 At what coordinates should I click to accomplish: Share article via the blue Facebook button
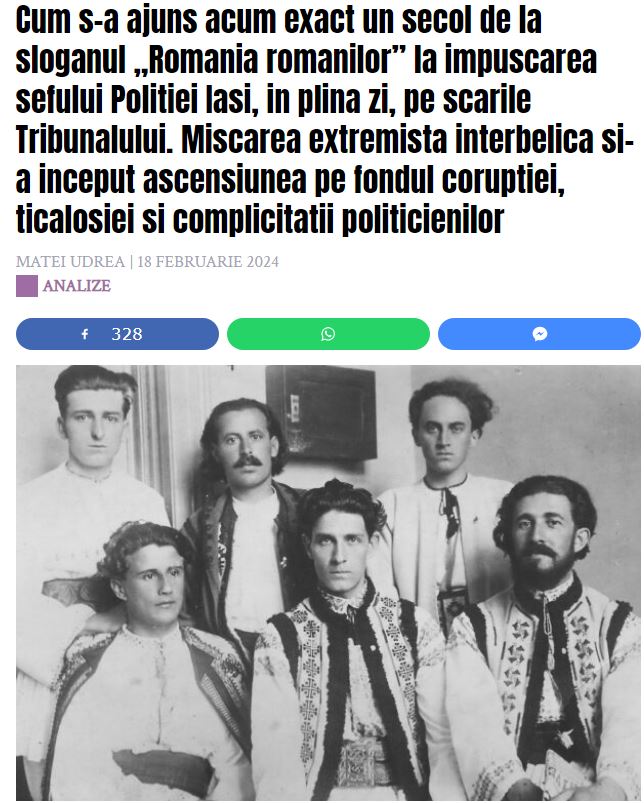[x=117, y=334]
